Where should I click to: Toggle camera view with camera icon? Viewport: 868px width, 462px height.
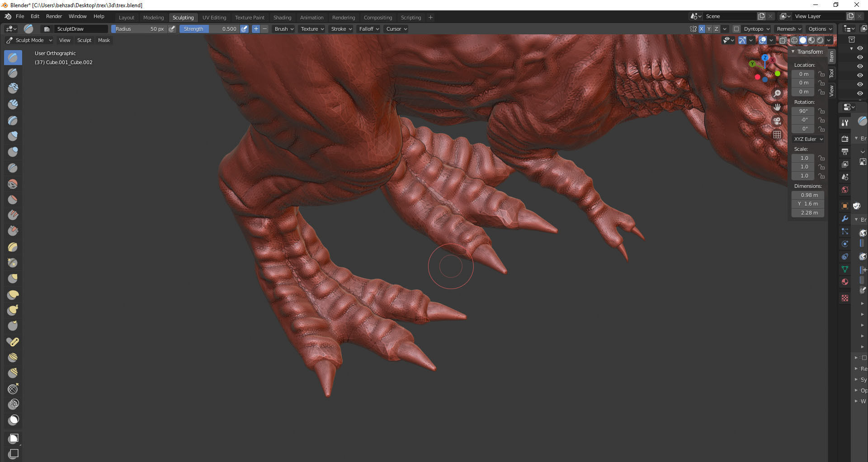tap(777, 121)
